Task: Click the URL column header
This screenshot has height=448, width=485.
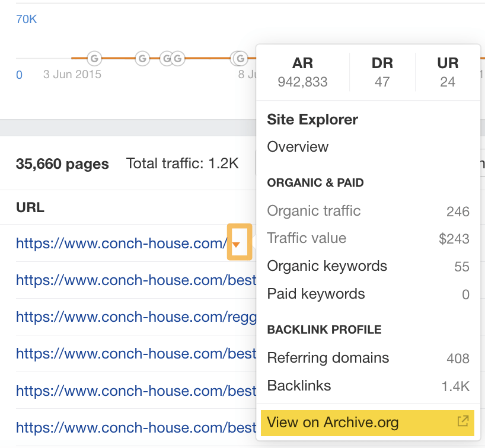Action: (30, 207)
